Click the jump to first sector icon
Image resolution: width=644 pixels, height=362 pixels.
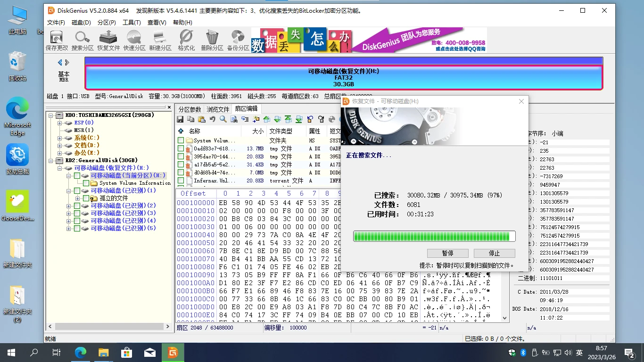click(289, 119)
